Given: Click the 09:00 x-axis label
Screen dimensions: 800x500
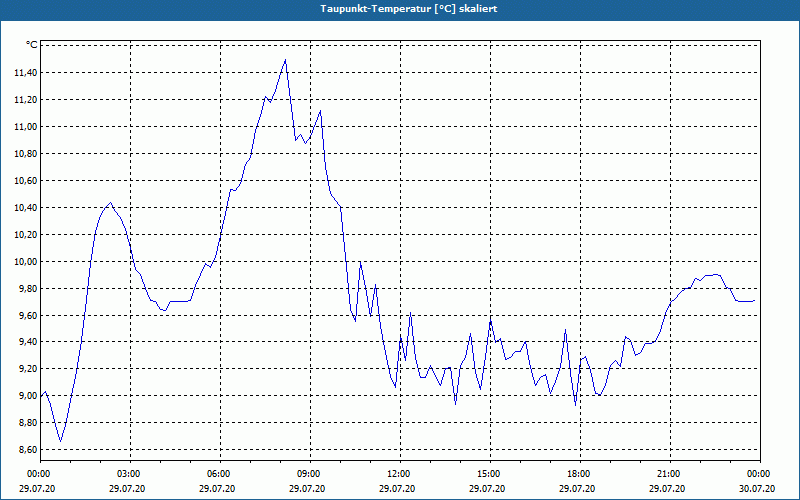Looking at the screenshot, I should click(309, 474).
